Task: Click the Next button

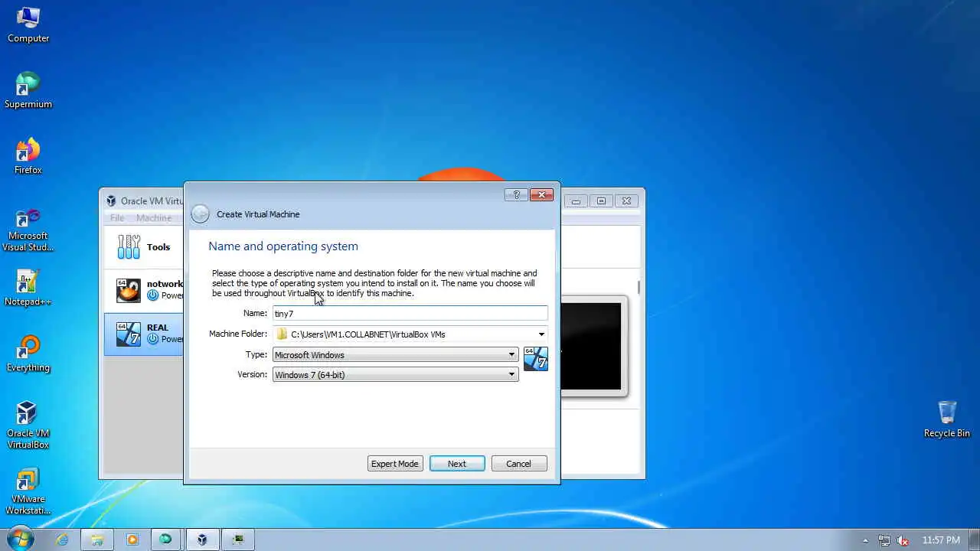Action: coord(457,464)
